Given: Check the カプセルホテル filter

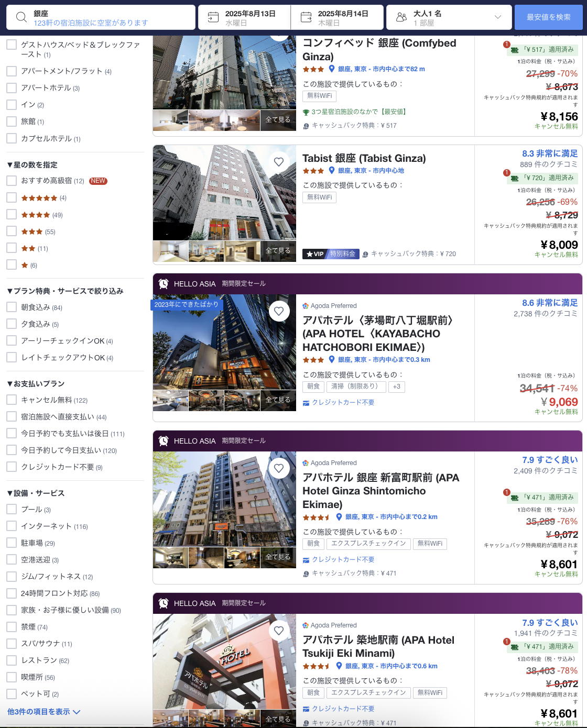Looking at the screenshot, I should point(12,138).
